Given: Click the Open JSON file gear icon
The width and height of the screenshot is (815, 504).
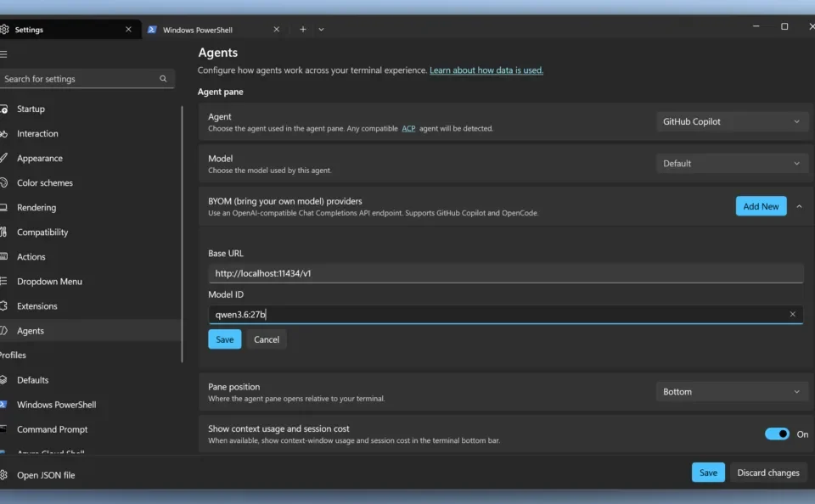Looking at the screenshot, I should (x=3, y=475).
